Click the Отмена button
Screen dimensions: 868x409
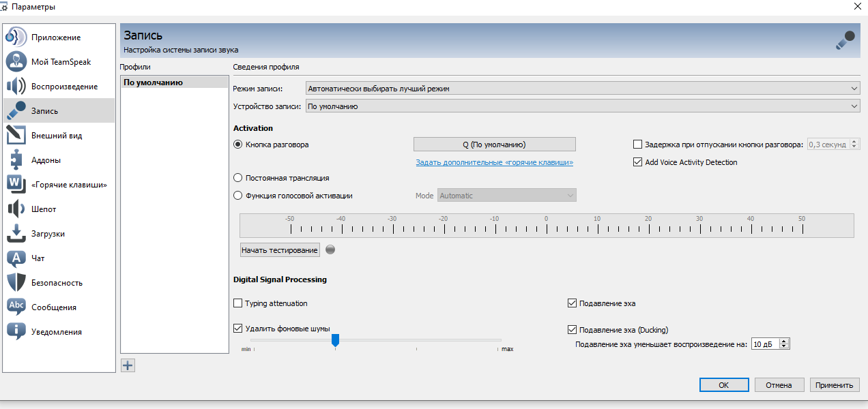pos(779,385)
